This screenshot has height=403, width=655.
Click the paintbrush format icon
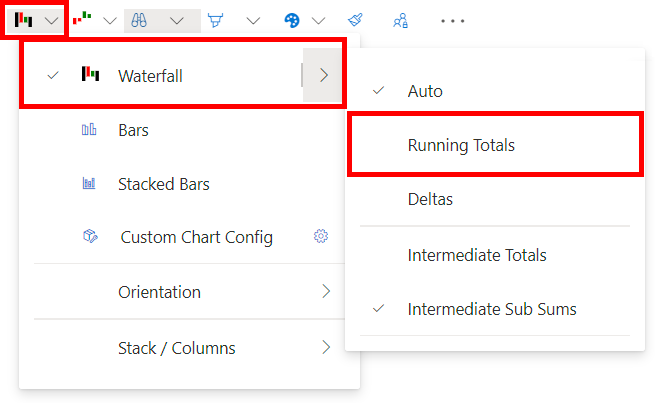point(355,20)
